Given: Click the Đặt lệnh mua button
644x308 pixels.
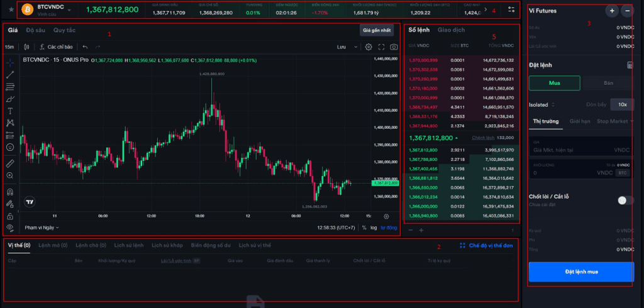Looking at the screenshot, I should pyautogui.click(x=581, y=272).
